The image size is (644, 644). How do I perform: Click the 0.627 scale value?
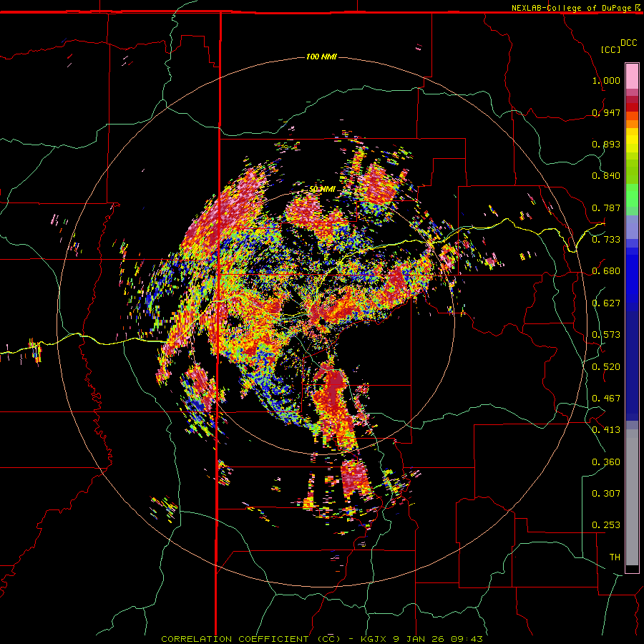pos(606,303)
